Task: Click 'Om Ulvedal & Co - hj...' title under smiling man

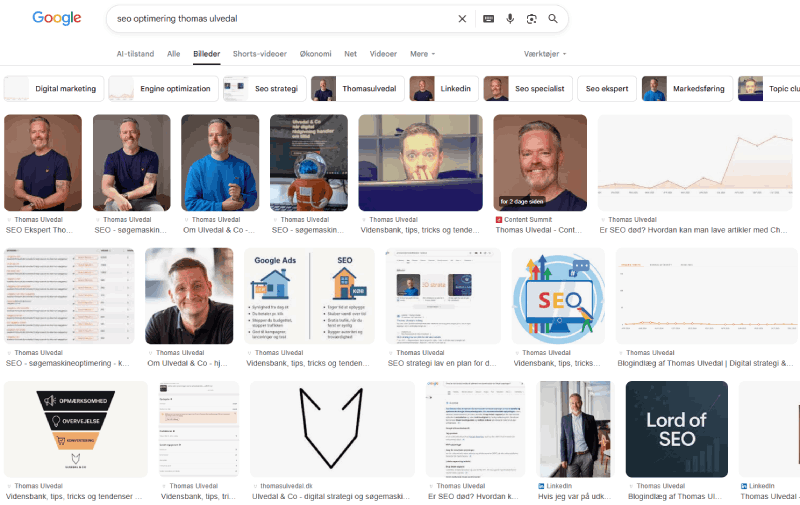Action: click(x=187, y=363)
